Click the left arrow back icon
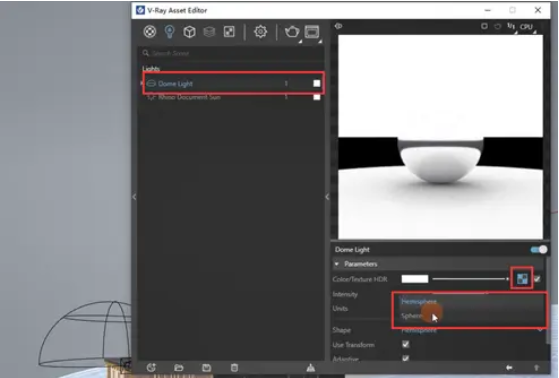The image size is (559, 378). coord(509,368)
